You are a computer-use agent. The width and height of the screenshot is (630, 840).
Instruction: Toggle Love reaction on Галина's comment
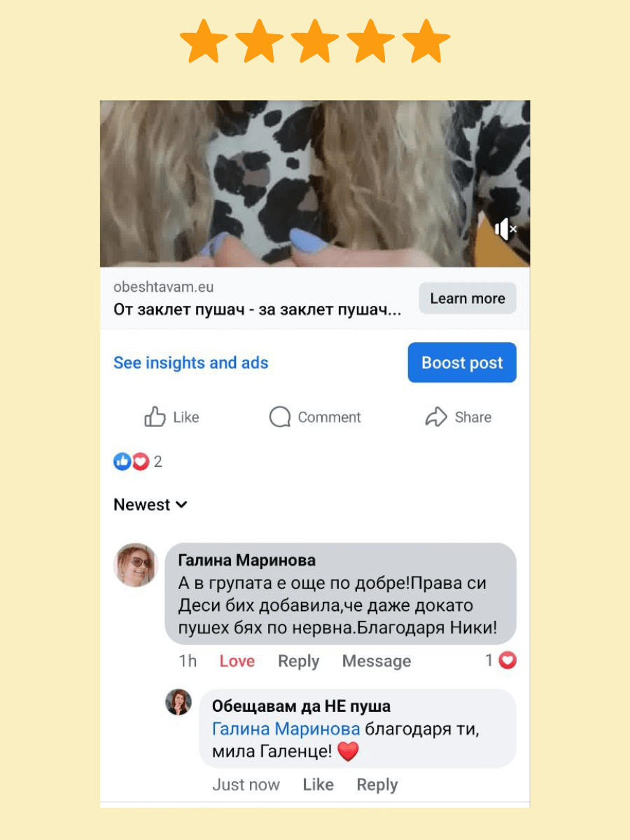pos(237,661)
